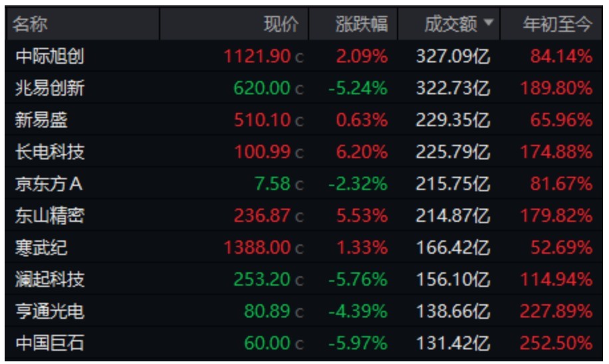
Task: Click change value -5.24%
Action: click(358, 88)
